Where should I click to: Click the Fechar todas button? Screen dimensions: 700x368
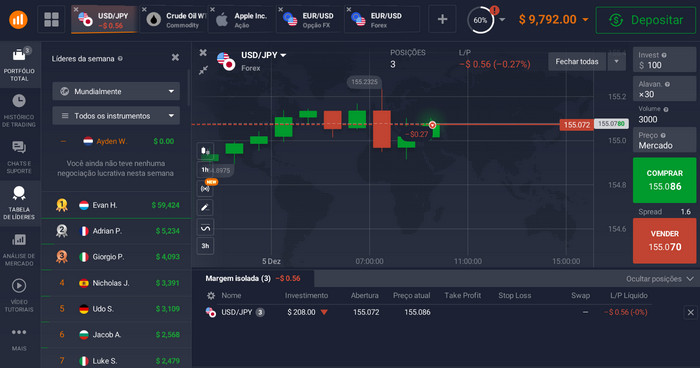point(577,62)
